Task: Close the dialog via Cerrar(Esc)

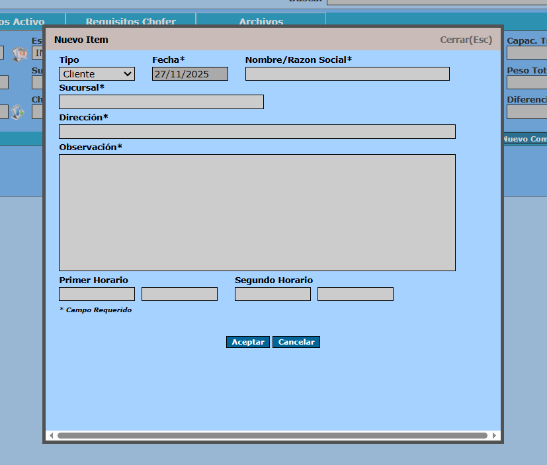Action: click(x=466, y=40)
